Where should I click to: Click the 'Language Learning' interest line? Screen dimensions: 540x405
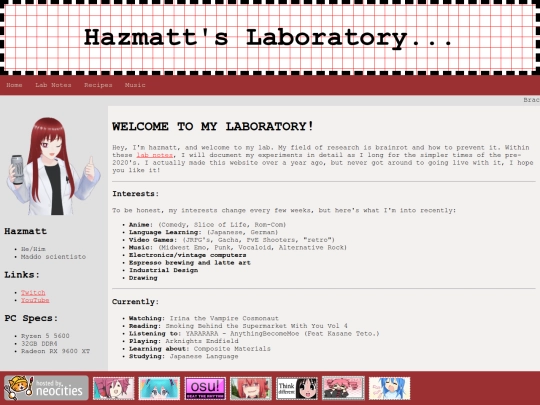coord(204,232)
